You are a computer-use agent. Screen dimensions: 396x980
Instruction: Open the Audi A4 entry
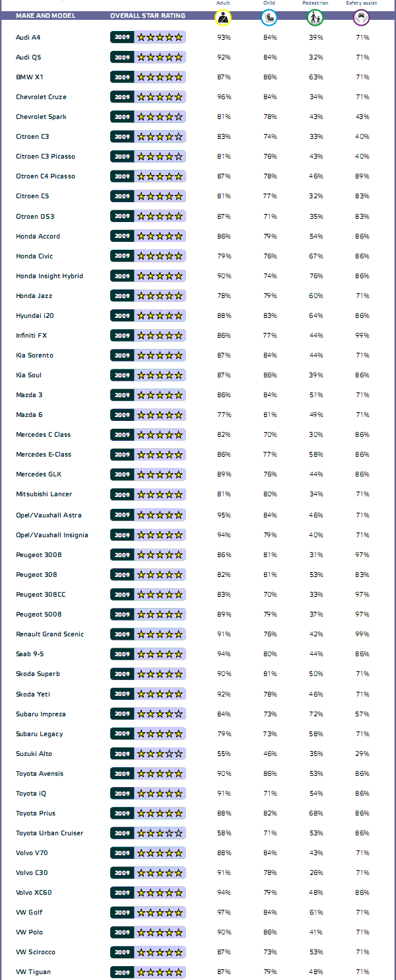point(28,38)
